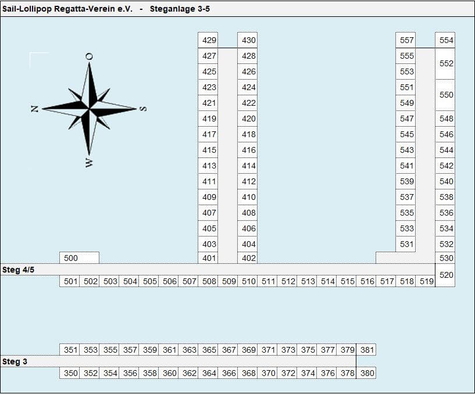Select berth 365
The height and width of the screenshot is (394, 475).
pos(208,350)
